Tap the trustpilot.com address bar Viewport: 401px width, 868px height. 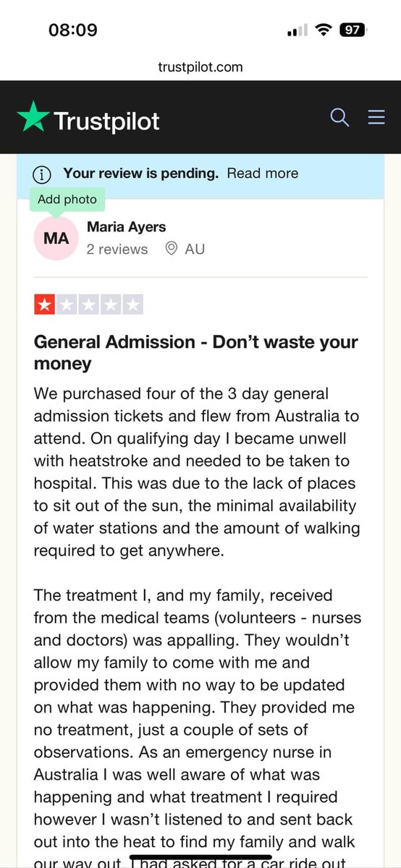(x=200, y=67)
